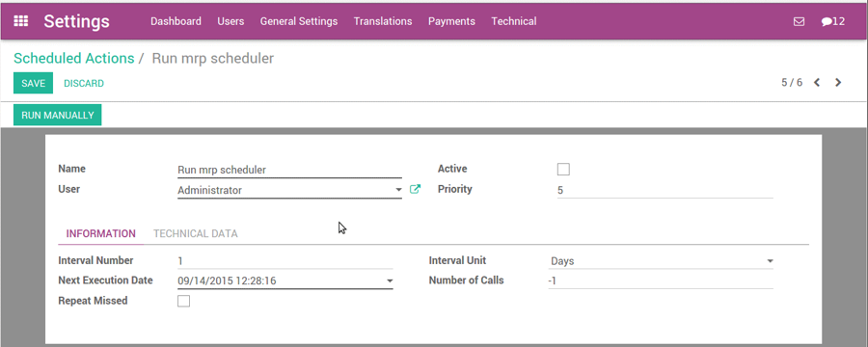Open the Next Execution Date picker arrow
868x347 pixels.
click(x=390, y=281)
